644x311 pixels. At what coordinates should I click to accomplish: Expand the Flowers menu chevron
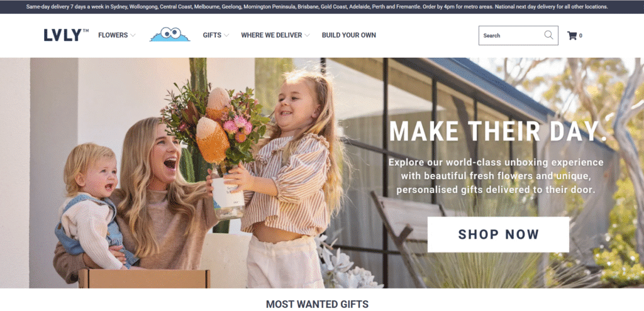[x=133, y=36]
